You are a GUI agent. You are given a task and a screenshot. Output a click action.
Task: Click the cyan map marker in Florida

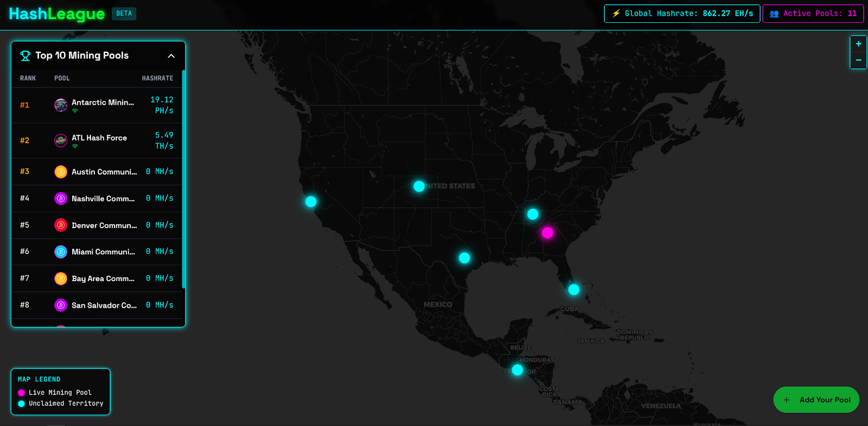[573, 290]
